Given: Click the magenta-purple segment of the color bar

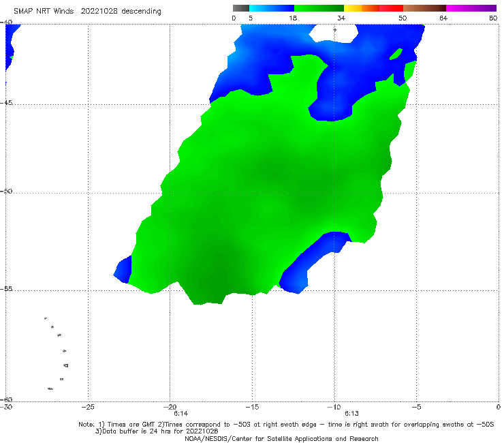Looking at the screenshot, I should pyautogui.click(x=471, y=8).
